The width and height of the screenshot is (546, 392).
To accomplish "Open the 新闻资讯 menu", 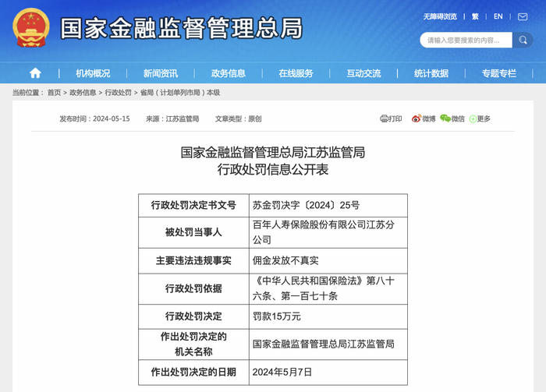I will (x=161, y=73).
